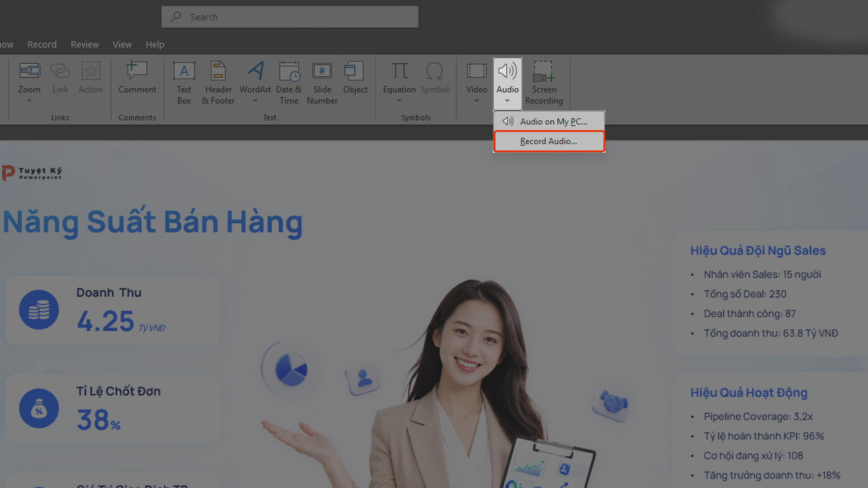This screenshot has width=868, height=488.
Task: Open the Video dropdown arrow
Action: [476, 101]
